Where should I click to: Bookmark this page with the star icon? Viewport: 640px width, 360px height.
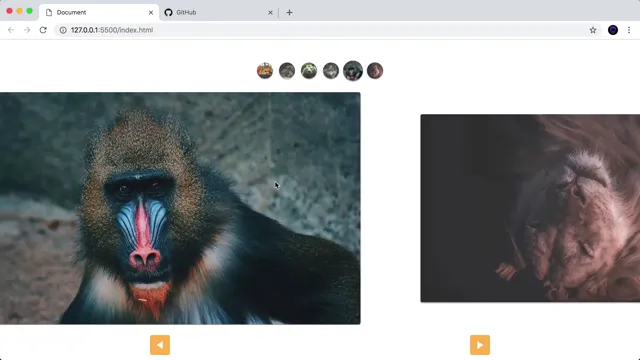(x=593, y=30)
